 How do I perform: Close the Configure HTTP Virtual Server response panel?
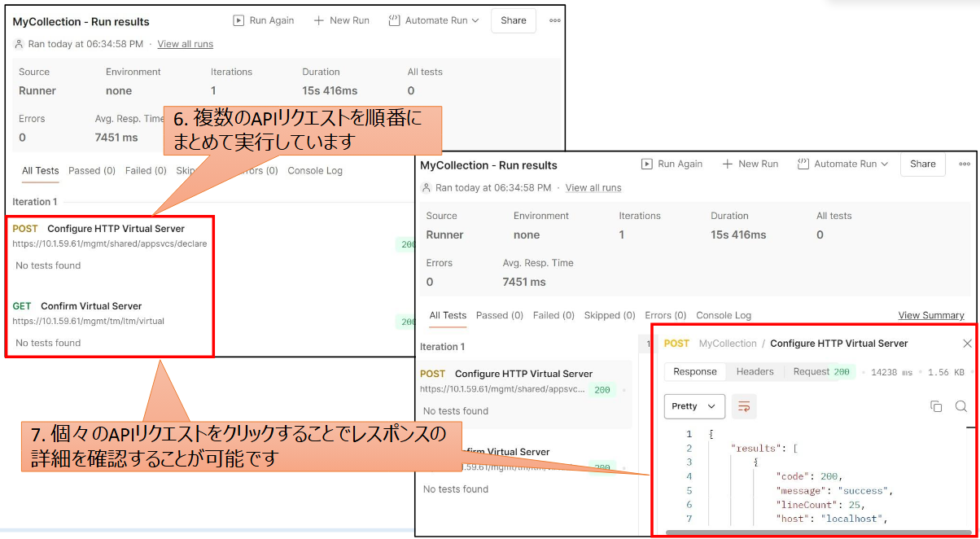tap(967, 344)
